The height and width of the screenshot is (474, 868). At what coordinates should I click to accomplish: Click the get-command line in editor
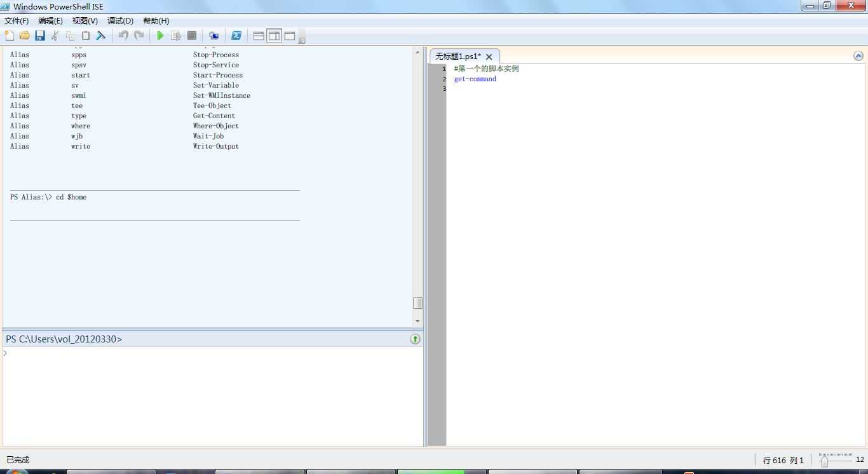point(475,79)
